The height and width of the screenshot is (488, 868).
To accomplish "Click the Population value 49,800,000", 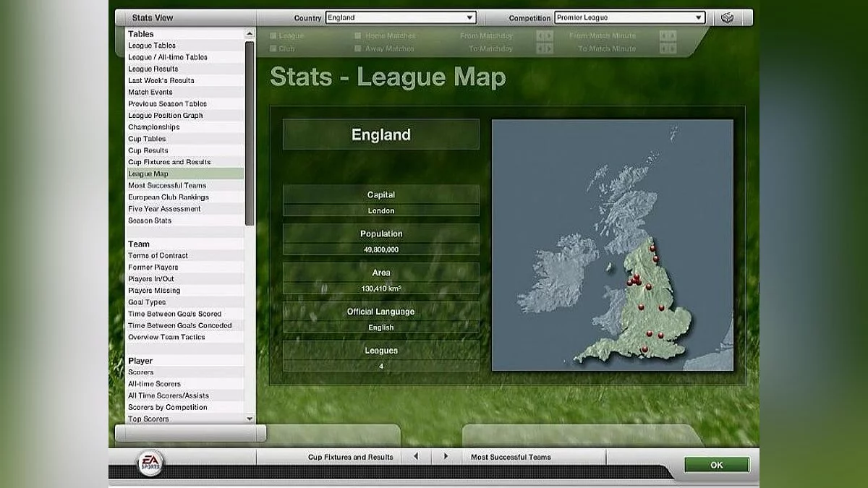I will [381, 249].
